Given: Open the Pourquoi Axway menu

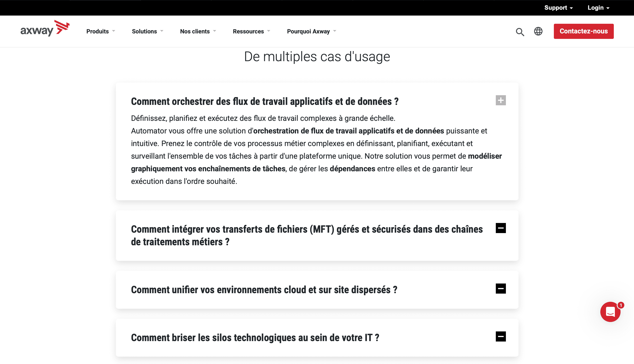Looking at the screenshot, I should (x=311, y=31).
